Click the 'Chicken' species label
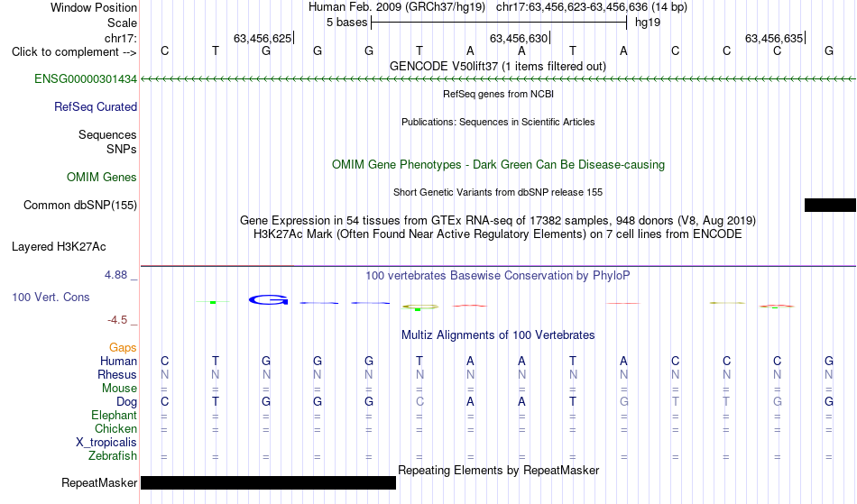This screenshot has width=857, height=504. [115, 428]
